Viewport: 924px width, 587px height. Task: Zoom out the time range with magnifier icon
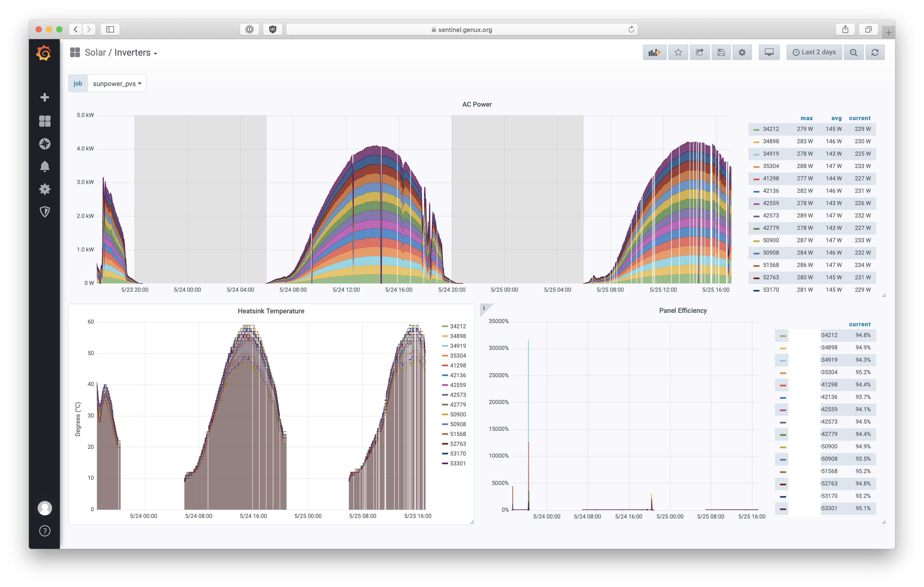(853, 53)
